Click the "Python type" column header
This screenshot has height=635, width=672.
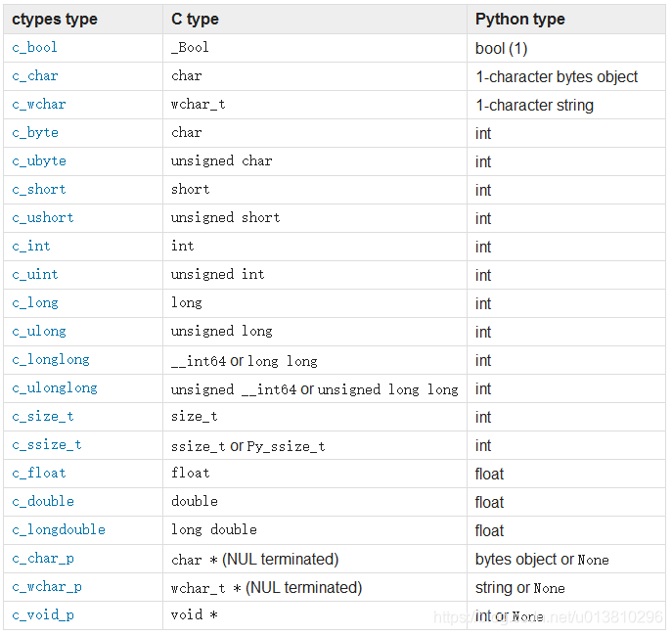[x=519, y=20]
